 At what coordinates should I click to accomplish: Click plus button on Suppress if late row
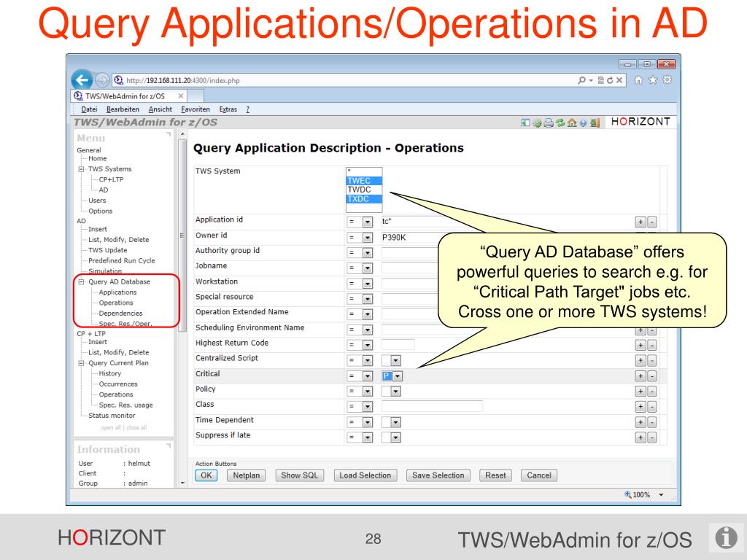click(640, 437)
